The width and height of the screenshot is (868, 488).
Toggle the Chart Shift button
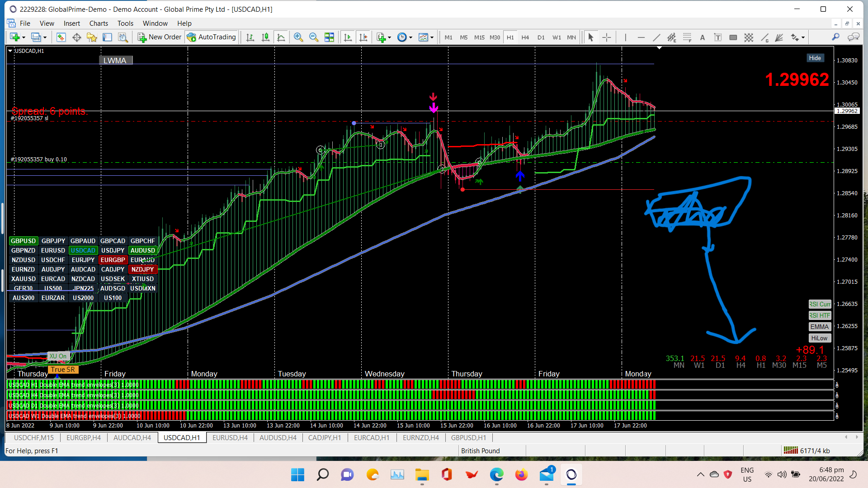tap(363, 38)
